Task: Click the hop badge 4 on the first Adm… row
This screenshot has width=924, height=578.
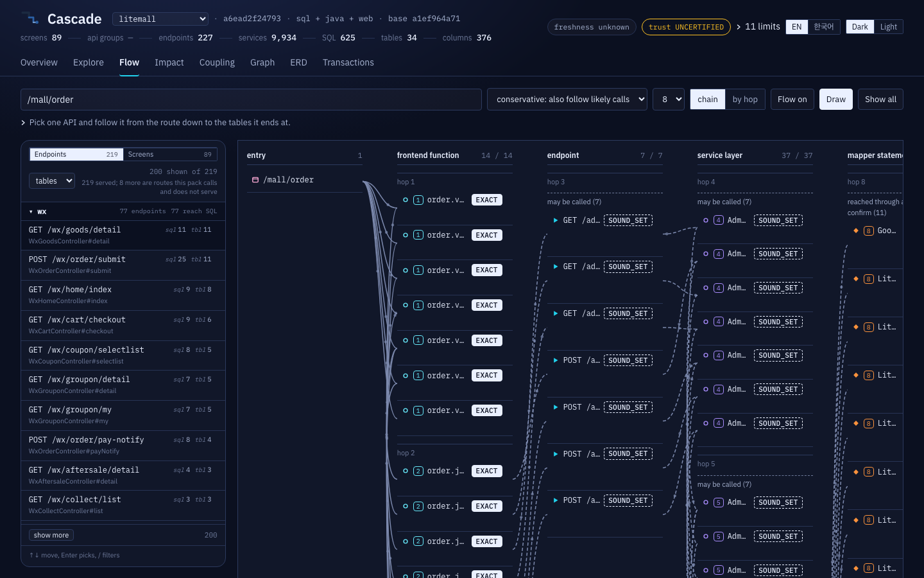Action: (719, 220)
